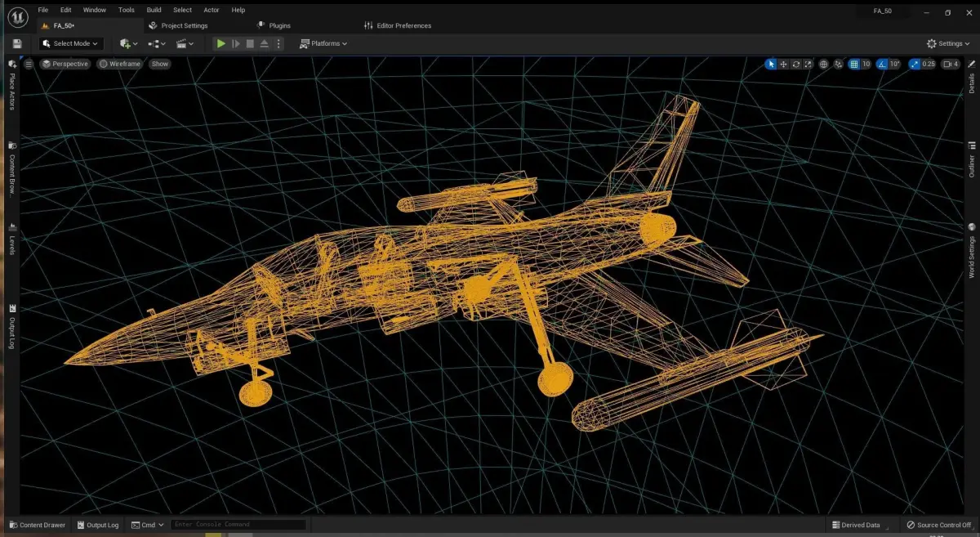
Task: Open the Cmd console type dropdown
Action: (x=146, y=525)
